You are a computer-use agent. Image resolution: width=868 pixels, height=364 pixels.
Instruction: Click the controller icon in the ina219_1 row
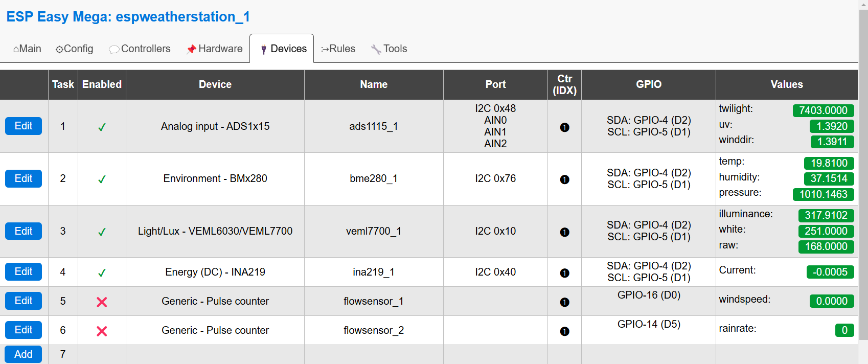tap(564, 273)
